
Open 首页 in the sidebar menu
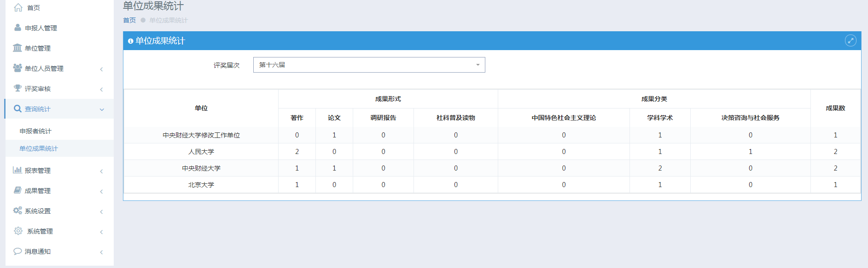[x=34, y=8]
